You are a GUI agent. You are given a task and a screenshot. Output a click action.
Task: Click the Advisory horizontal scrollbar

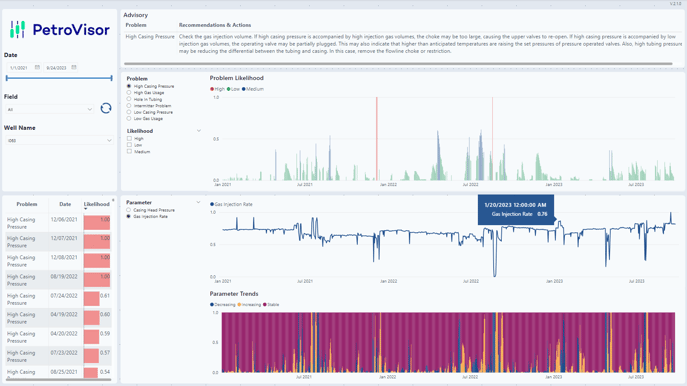coord(398,64)
